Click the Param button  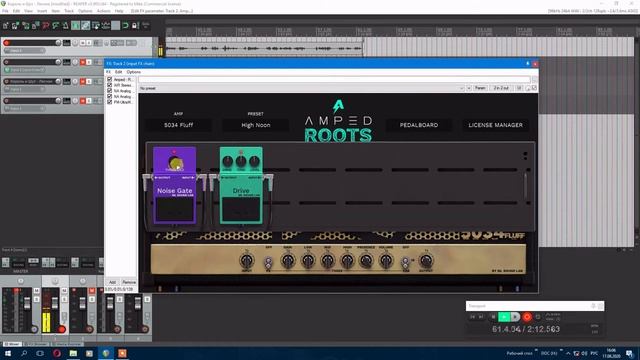tap(480, 88)
